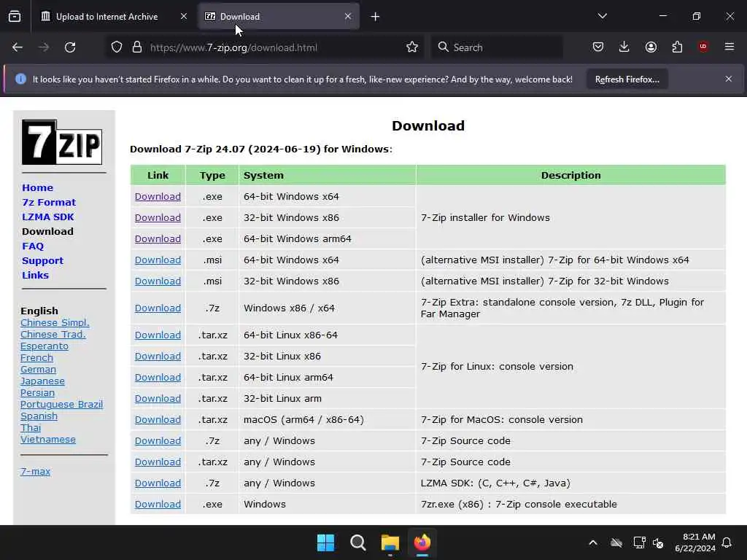The height and width of the screenshot is (560, 747).
Task: Switch language to Persian
Action: pyautogui.click(x=37, y=393)
